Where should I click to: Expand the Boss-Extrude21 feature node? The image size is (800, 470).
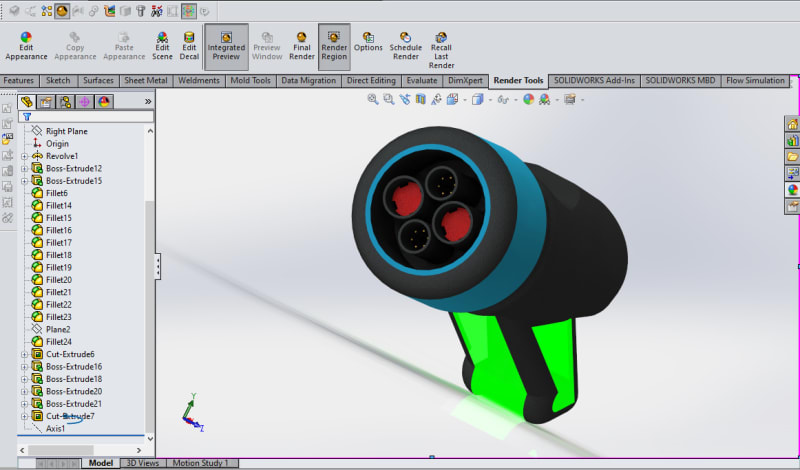[x=24, y=404]
